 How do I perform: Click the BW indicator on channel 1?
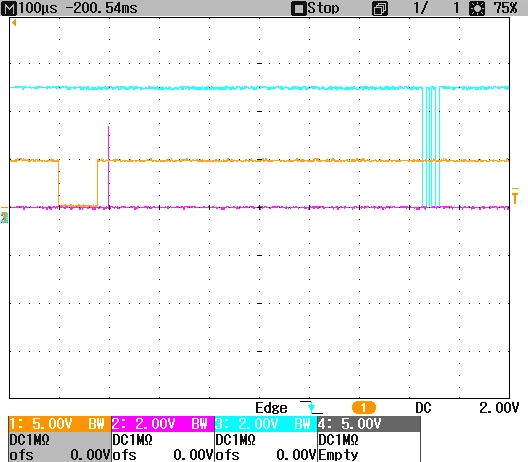coord(96,424)
